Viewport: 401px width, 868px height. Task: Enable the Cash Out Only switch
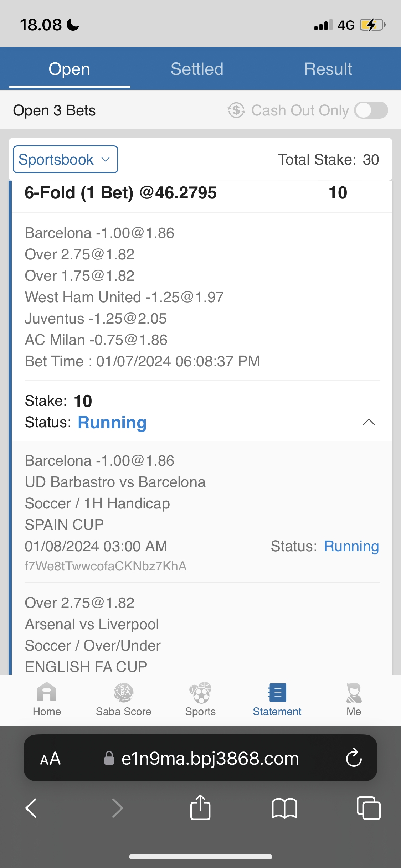371,110
